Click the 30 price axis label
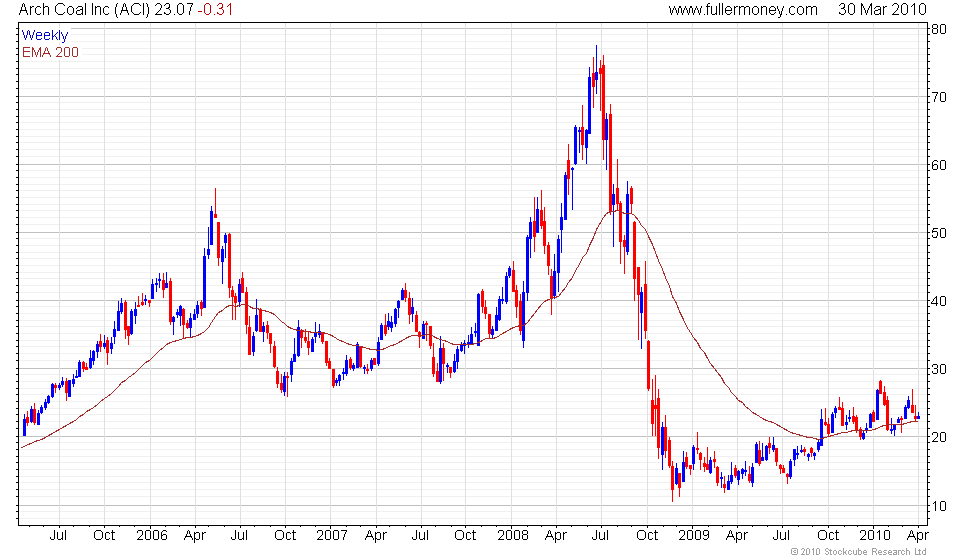 click(x=939, y=369)
